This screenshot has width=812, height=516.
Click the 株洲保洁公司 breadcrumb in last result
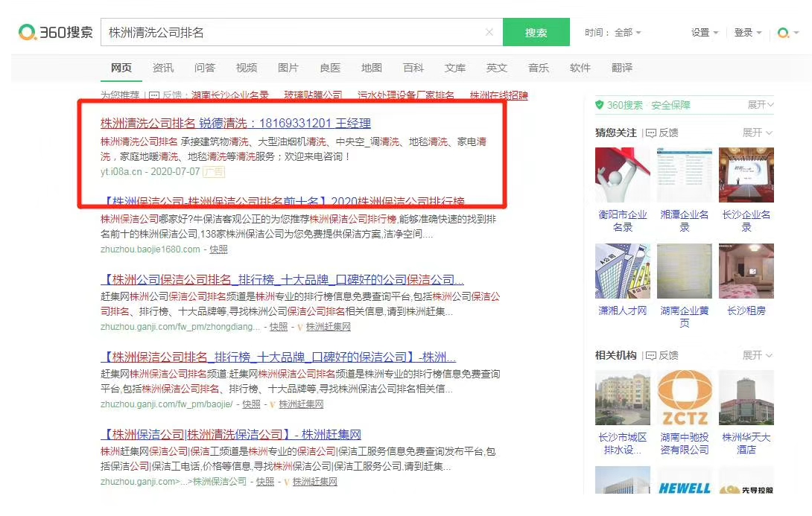coord(220,481)
